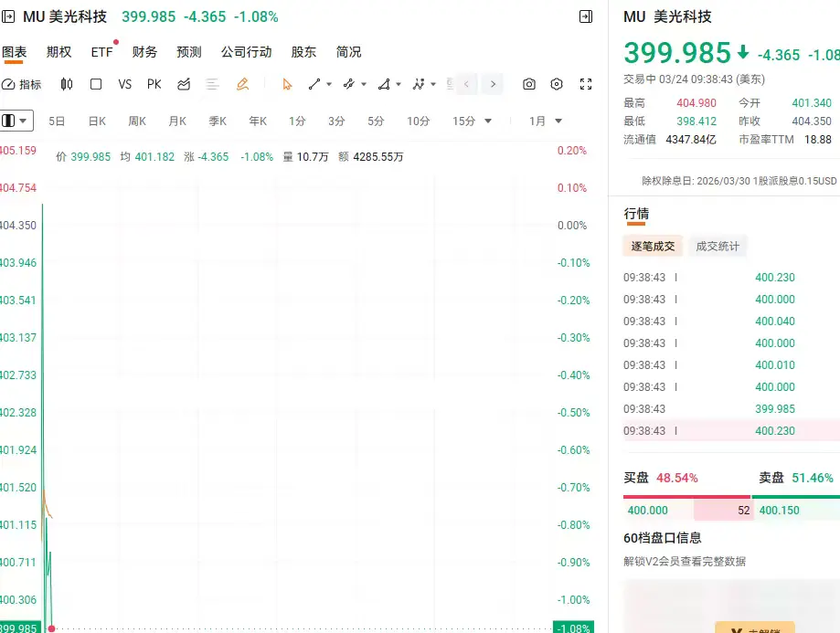The image size is (840, 633).
Task: Select the 逐笔成交 tab
Action: point(653,247)
